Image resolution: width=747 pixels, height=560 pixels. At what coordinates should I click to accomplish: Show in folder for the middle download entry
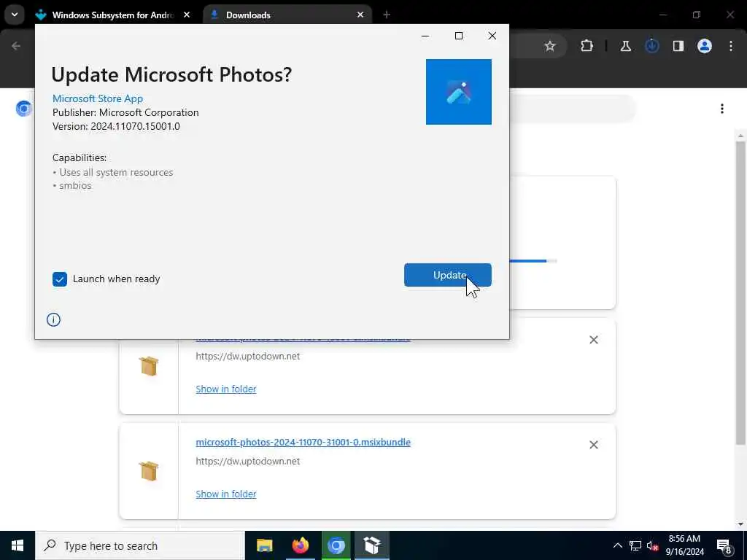226,389
